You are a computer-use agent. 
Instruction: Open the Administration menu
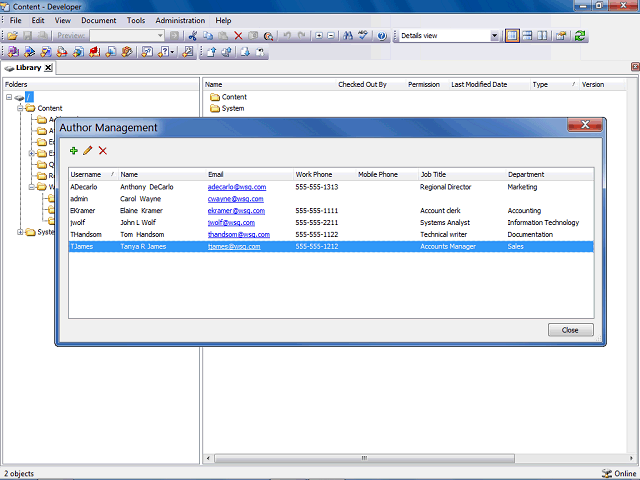pyautogui.click(x=180, y=20)
